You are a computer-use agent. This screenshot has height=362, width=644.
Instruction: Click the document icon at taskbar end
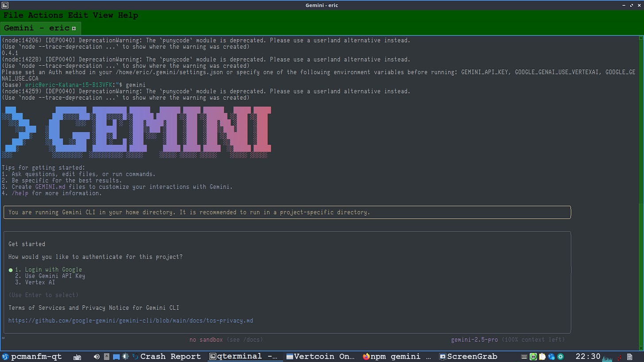[629, 357]
